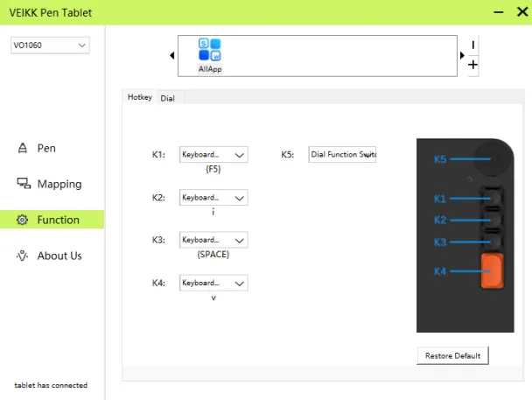The image size is (532, 400).
Task: Click the K1: label
Action: pyautogui.click(x=158, y=155)
